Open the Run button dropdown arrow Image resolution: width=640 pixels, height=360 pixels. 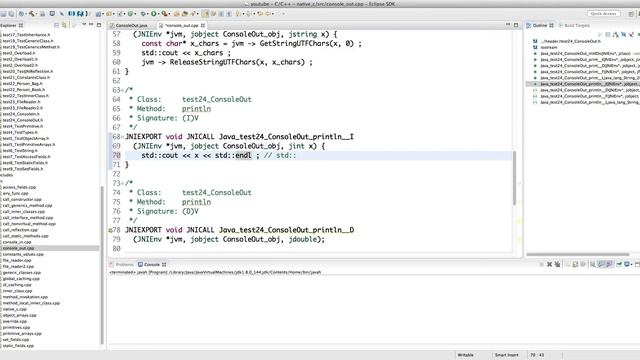[x=158, y=13]
